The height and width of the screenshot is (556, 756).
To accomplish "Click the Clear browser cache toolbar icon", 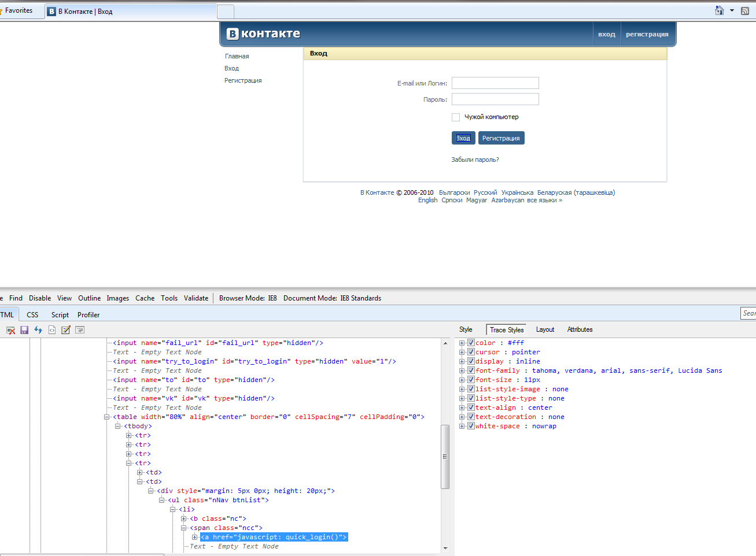I will pos(10,330).
